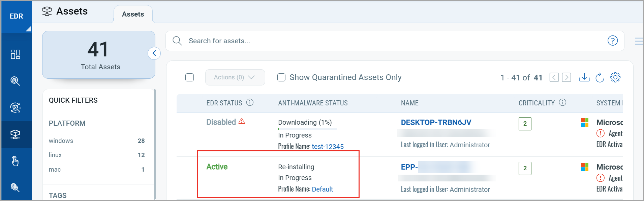This screenshot has height=201, width=644.
Task: Click the EDR Status info icon
Action: click(x=250, y=102)
